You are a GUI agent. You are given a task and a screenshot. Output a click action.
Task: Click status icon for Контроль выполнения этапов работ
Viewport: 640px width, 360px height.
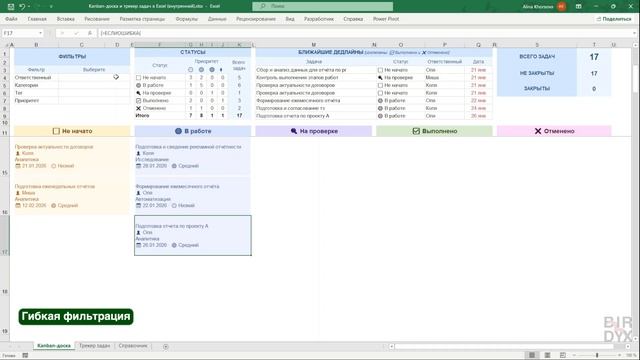pyautogui.click(x=380, y=78)
